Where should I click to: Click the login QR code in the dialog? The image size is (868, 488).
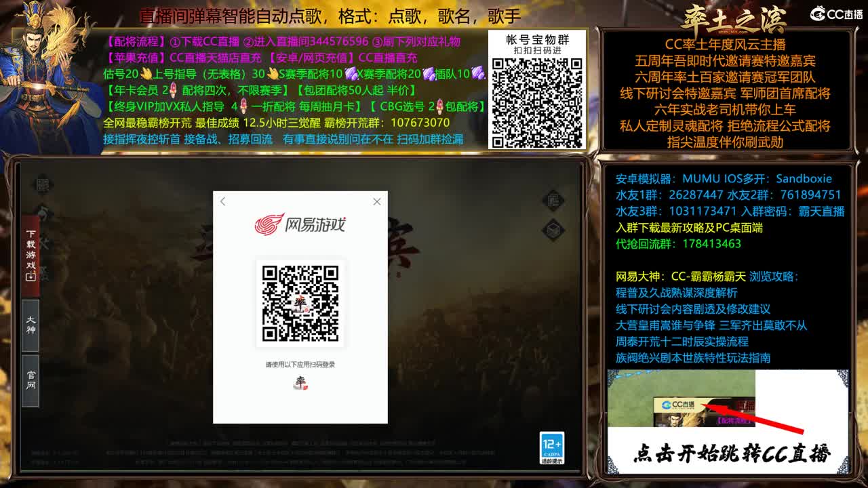[300, 303]
